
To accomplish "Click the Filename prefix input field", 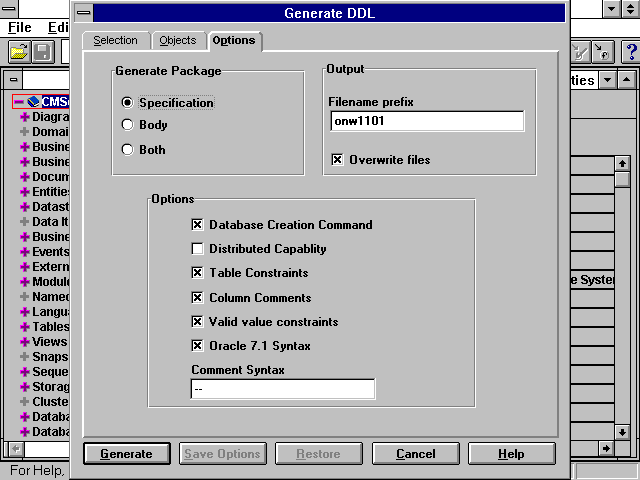I will point(426,121).
